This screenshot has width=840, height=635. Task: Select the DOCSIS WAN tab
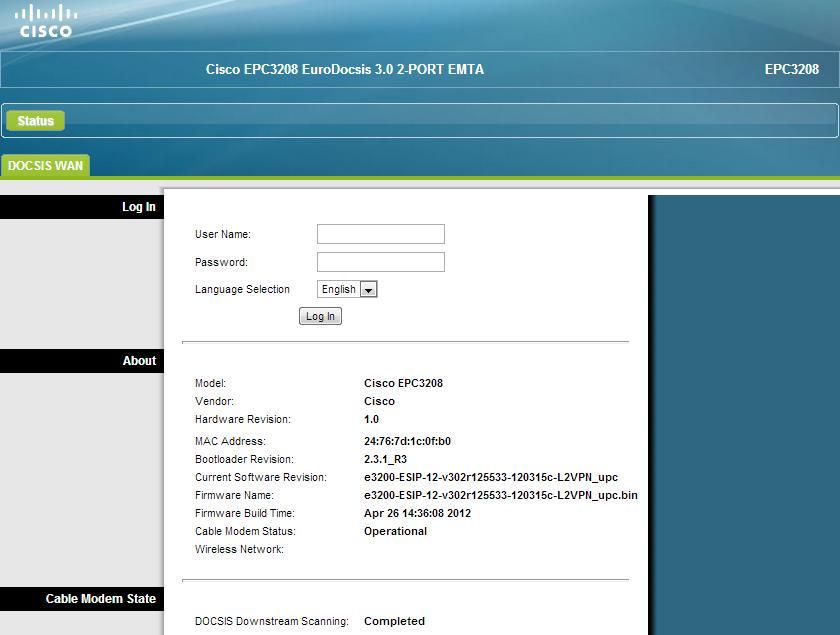[46, 166]
